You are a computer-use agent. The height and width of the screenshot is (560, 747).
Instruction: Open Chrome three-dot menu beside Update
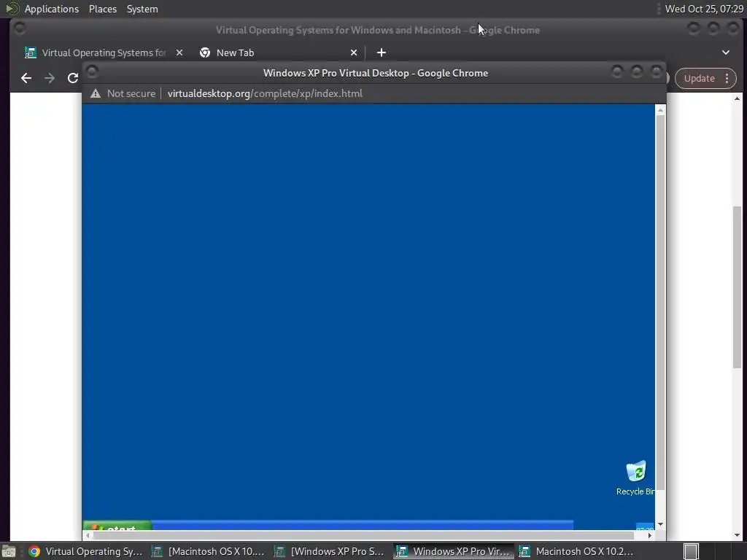coord(727,78)
